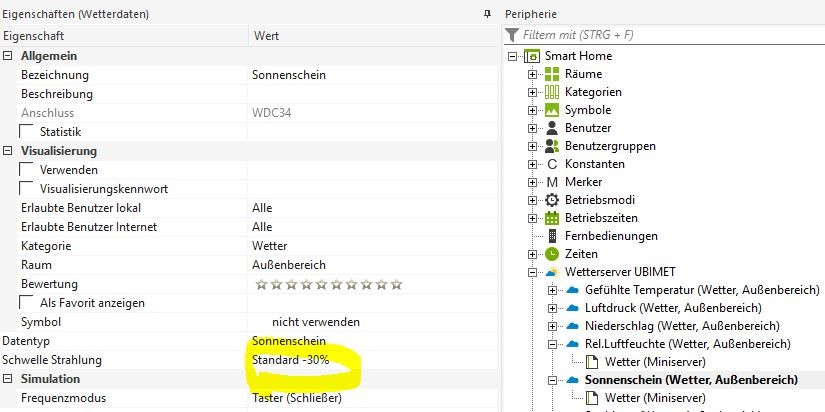
Task: Click the Benutzer person icon
Action: 552,128
